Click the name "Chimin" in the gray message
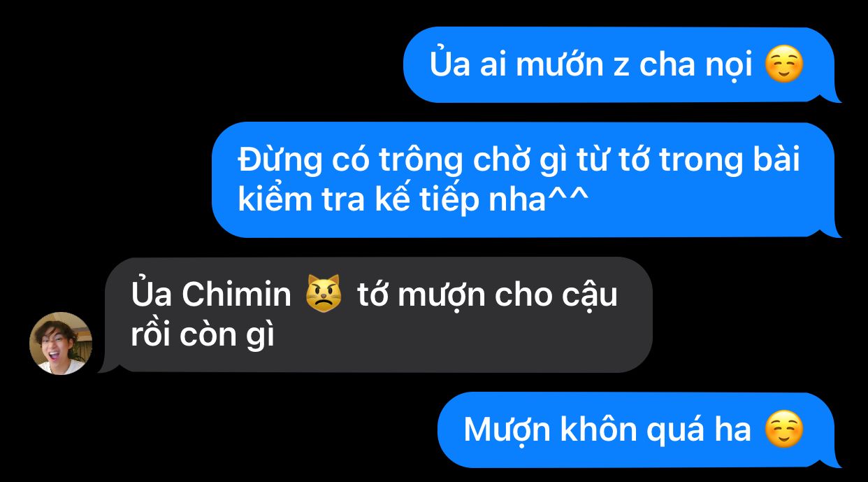868x482 pixels. 236,295
